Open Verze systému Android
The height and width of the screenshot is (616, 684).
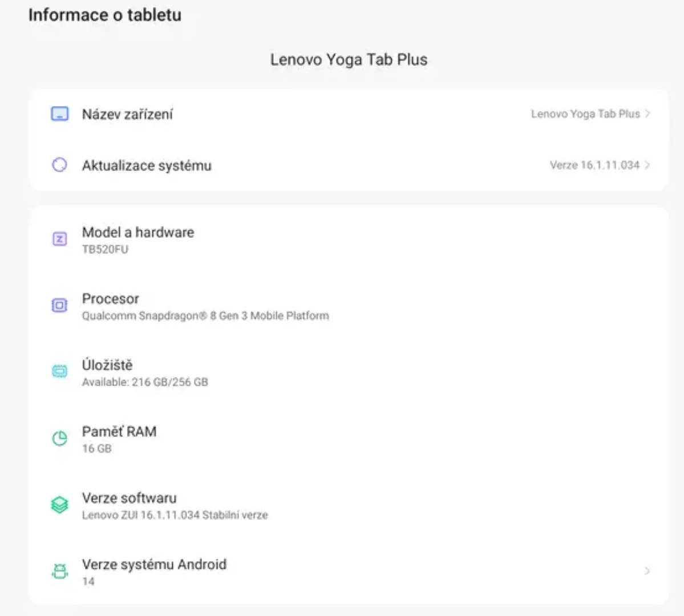click(x=349, y=571)
